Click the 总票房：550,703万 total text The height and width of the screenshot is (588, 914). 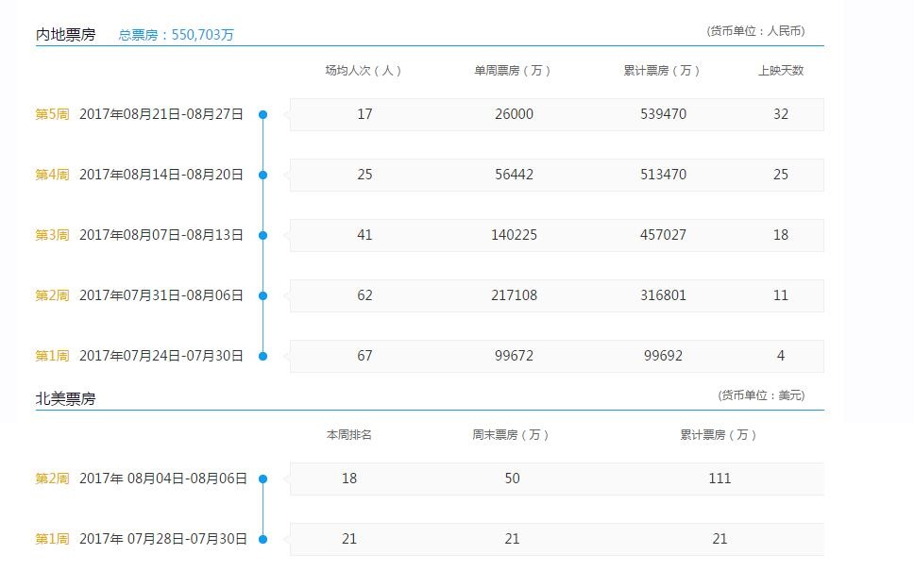(176, 35)
